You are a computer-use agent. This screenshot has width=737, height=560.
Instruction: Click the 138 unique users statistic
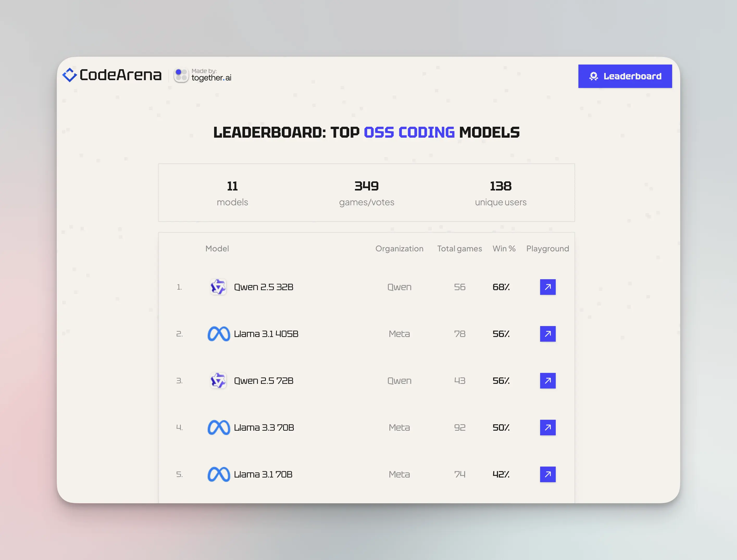tap(501, 193)
